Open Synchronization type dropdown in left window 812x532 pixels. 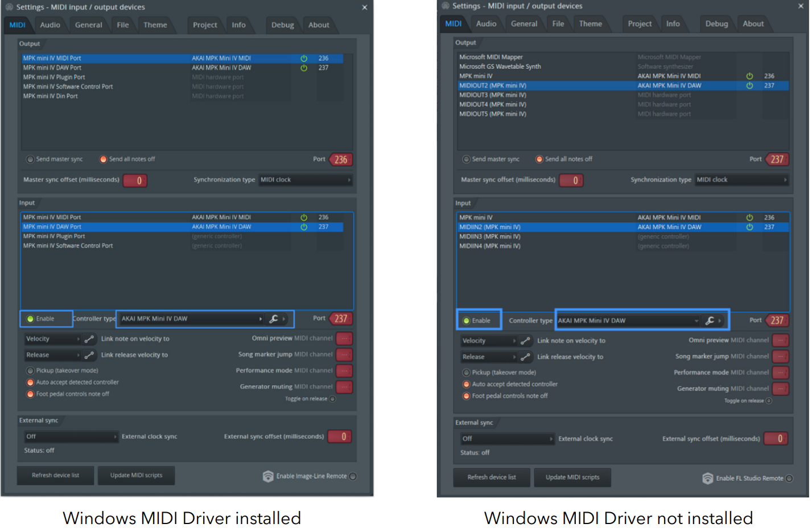306,180
